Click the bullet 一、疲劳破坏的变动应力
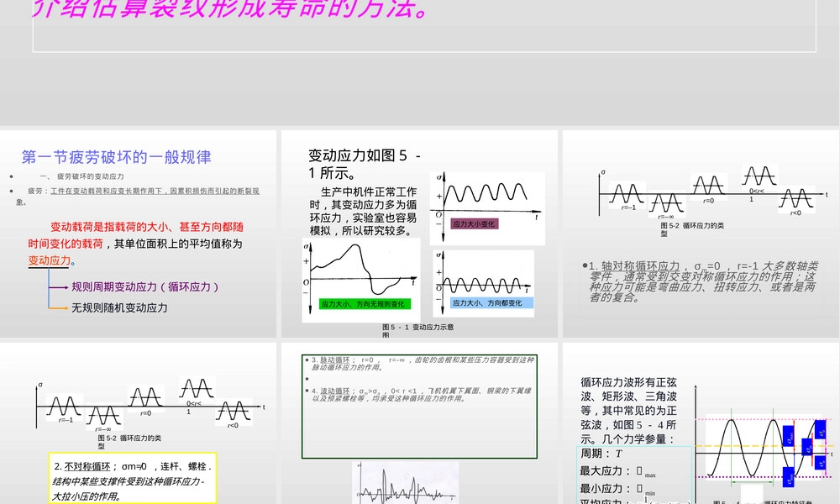Viewport: 840px width, 504px height. 81,176
